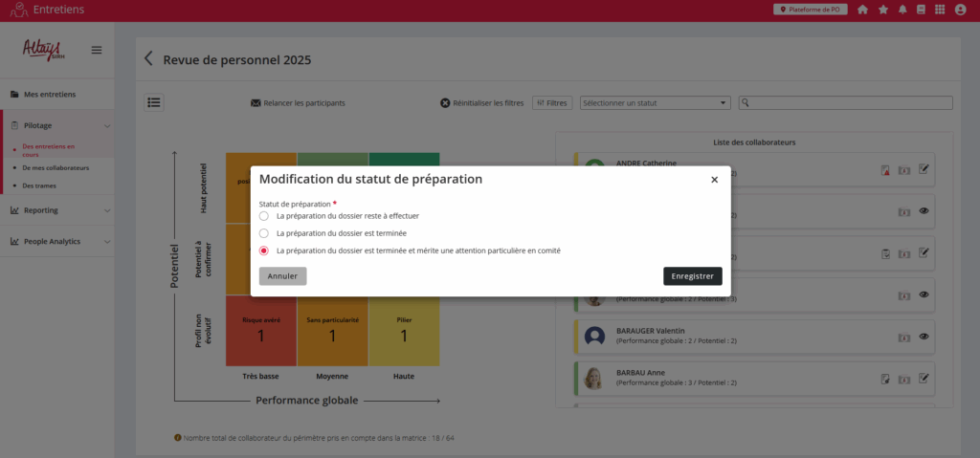Open the home icon in top bar

click(x=863, y=10)
